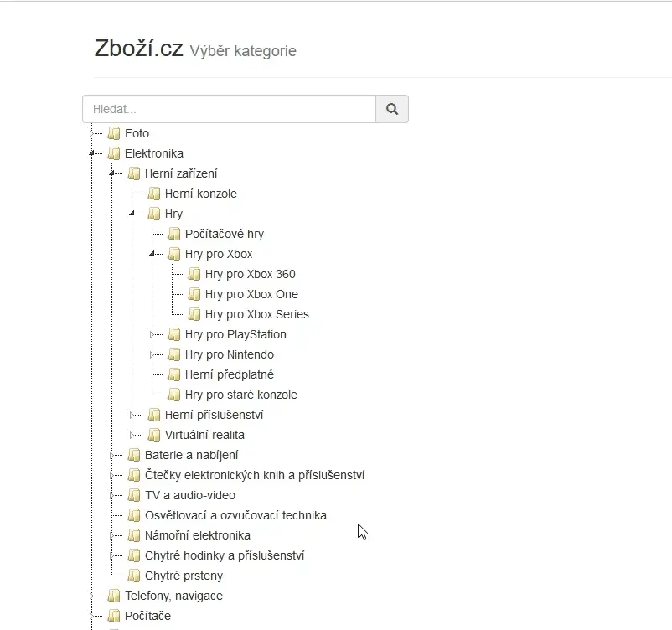Click the folder icon beside Osvětlovací a ozvučovací technika
Screen dimensions: 672x630
tap(134, 515)
